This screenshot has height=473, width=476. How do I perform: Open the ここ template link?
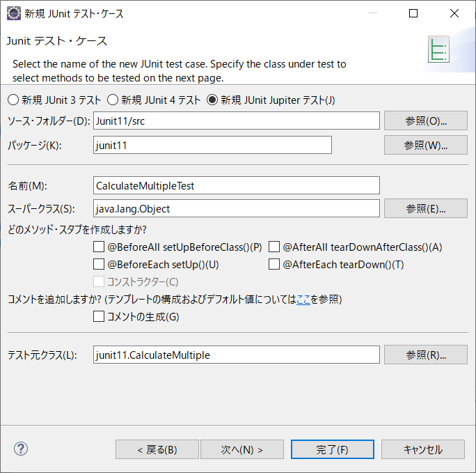click(x=303, y=300)
